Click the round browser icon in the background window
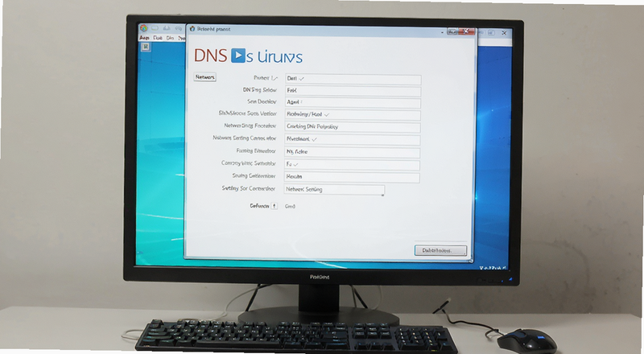Screen dimensions: 644x354 coord(144,28)
